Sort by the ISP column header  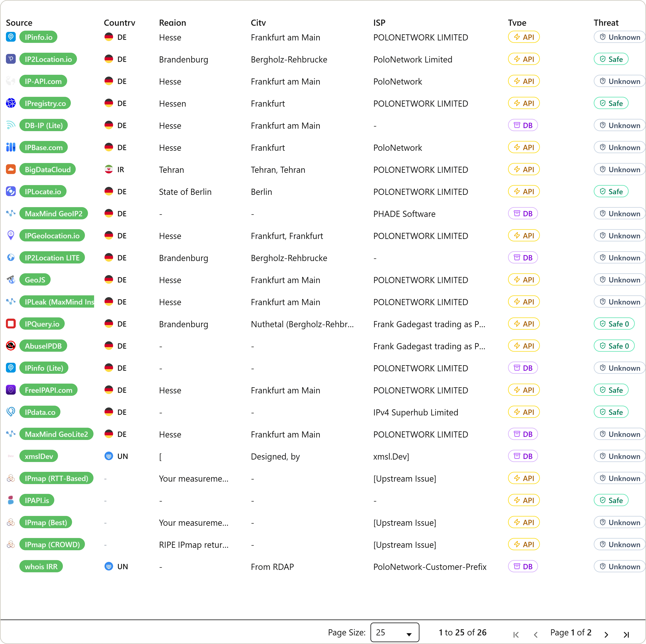(x=379, y=23)
